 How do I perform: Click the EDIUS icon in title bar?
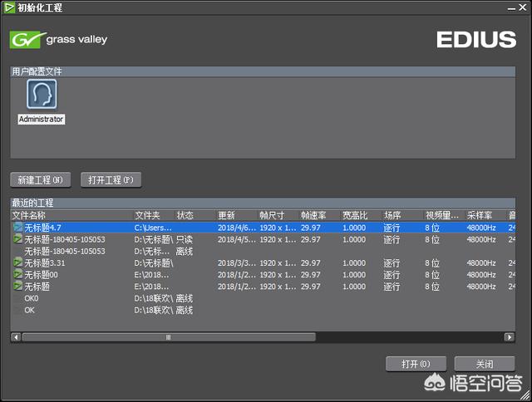coord(9,7)
